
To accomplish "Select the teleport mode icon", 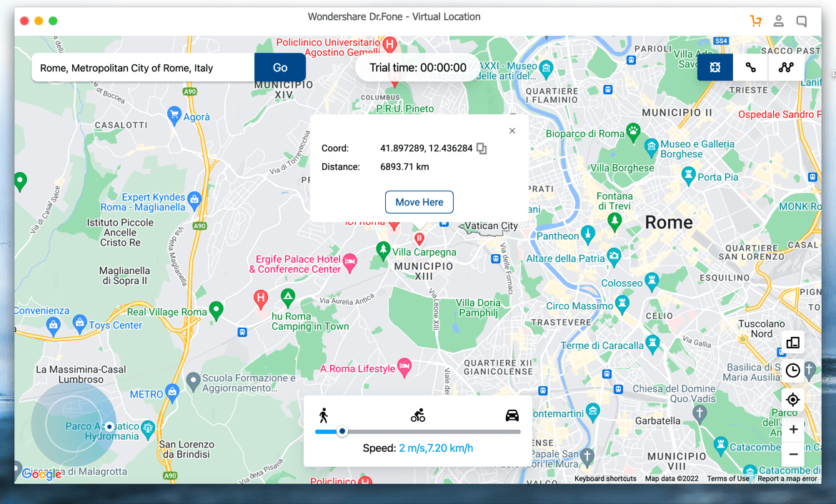I will pos(715,67).
